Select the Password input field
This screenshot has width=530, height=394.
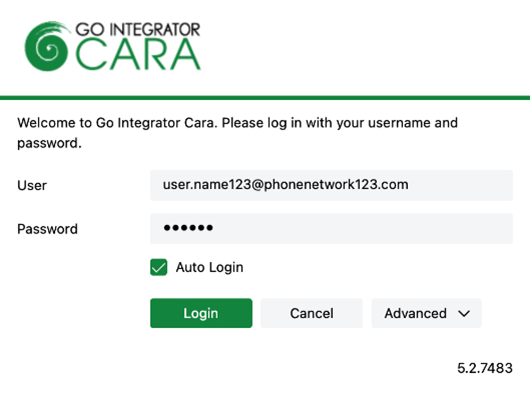[x=332, y=228]
